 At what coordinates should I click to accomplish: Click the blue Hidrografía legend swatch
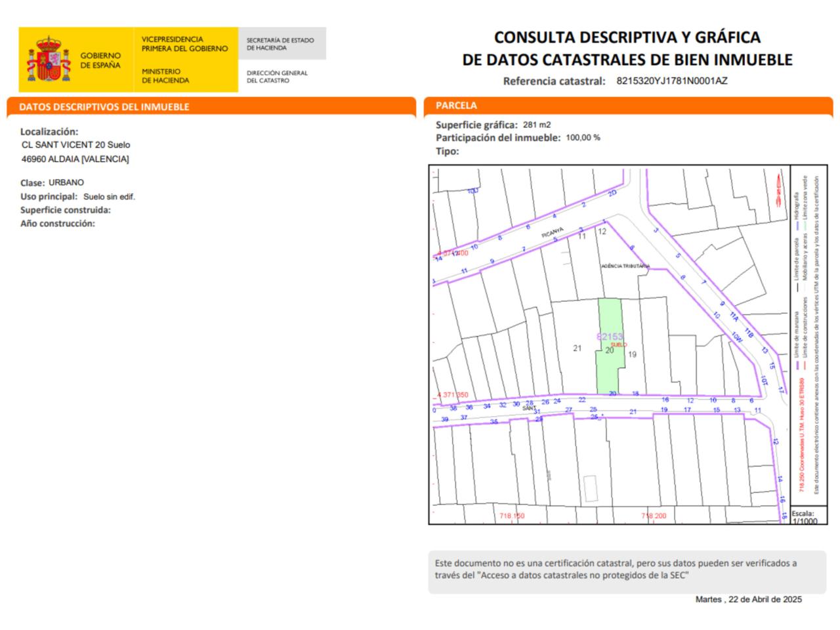point(797,224)
